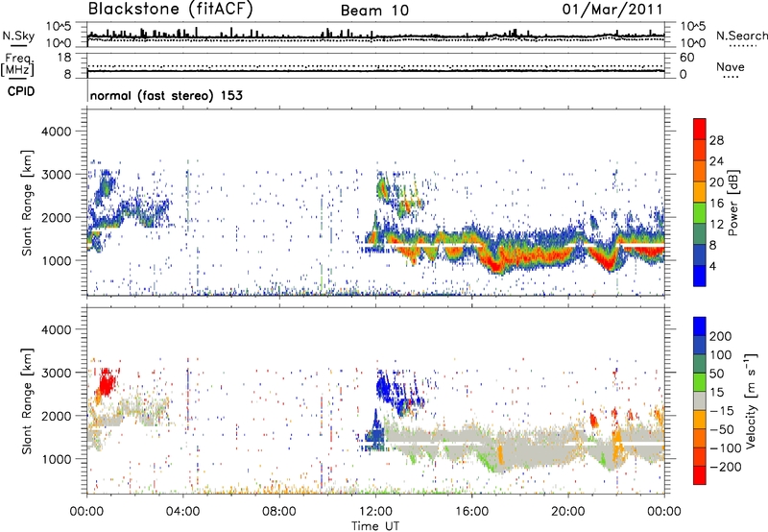
Task: Pick the red top segment of the power color bar
Action: click(700, 129)
